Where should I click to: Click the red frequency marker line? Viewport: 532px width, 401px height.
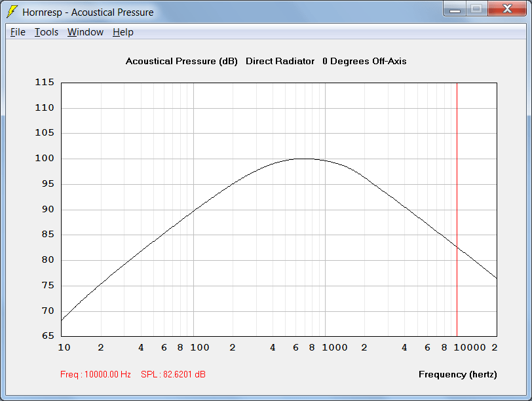[457, 210]
